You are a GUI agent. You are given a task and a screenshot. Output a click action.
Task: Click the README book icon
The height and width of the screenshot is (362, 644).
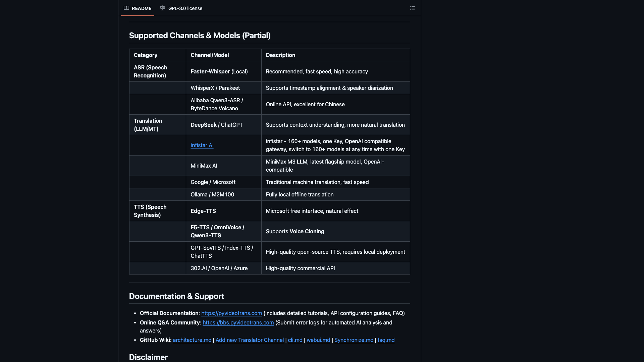point(126,8)
